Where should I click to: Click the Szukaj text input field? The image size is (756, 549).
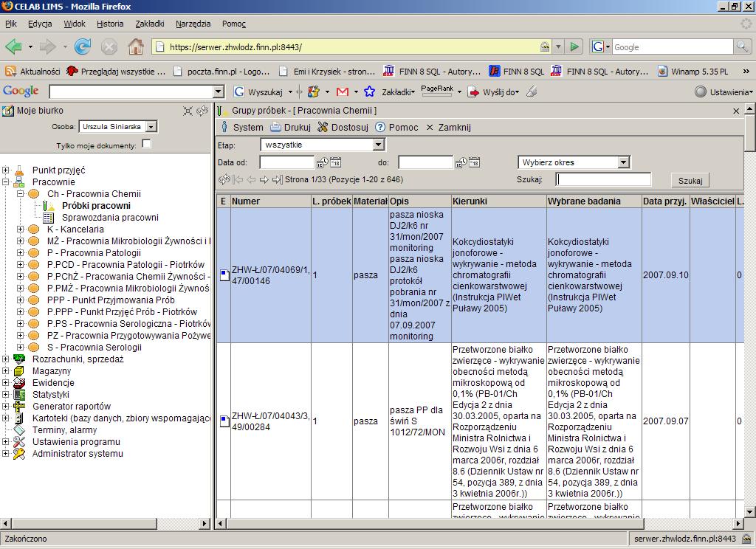pos(603,180)
